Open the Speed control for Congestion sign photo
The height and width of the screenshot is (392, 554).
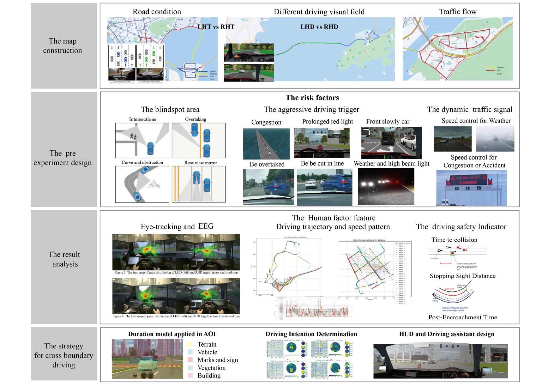pyautogui.click(x=472, y=188)
